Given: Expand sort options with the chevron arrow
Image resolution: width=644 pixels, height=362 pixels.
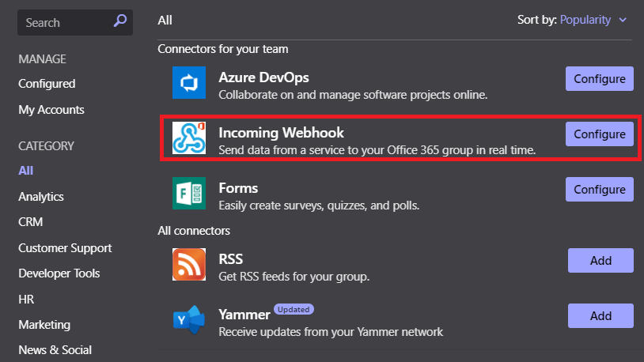Looking at the screenshot, I should [x=623, y=20].
